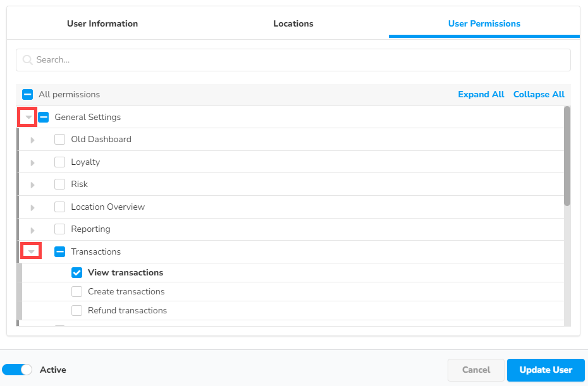
Task: Switch to the User Information tab
Action: [x=102, y=24]
